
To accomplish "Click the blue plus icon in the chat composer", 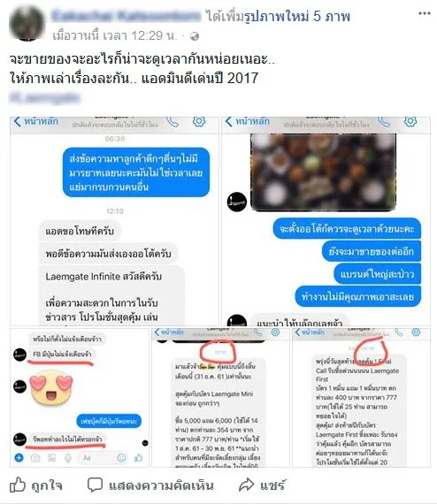I will point(19,458).
